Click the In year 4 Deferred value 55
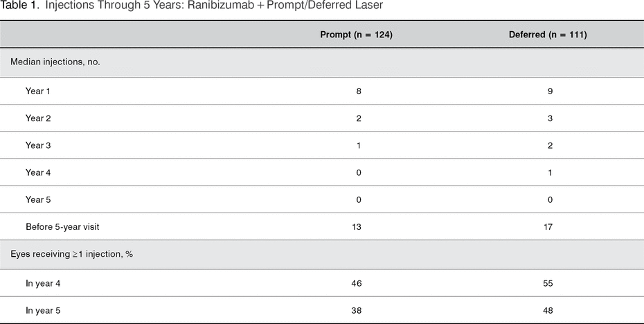Viewport: 644px width, 324px height. click(548, 282)
